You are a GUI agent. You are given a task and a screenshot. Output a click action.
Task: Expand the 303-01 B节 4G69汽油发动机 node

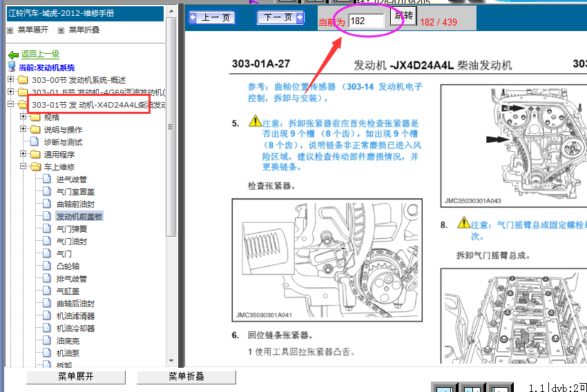(x=10, y=91)
